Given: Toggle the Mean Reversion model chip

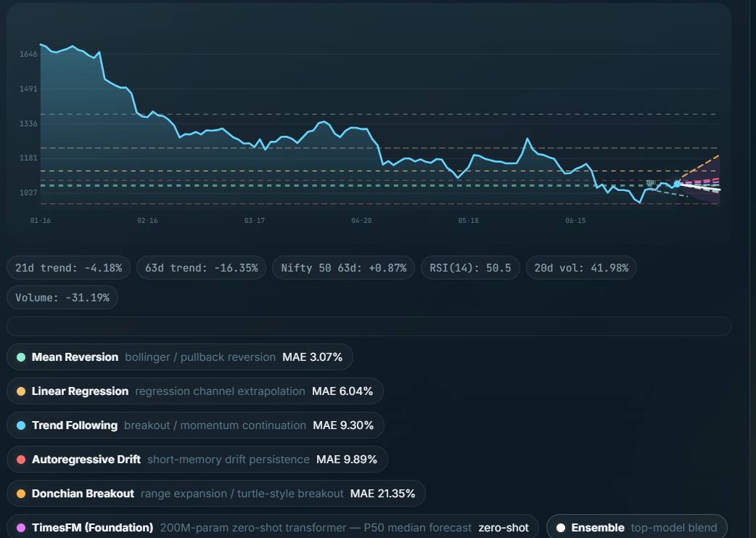Looking at the screenshot, I should click(x=179, y=357).
